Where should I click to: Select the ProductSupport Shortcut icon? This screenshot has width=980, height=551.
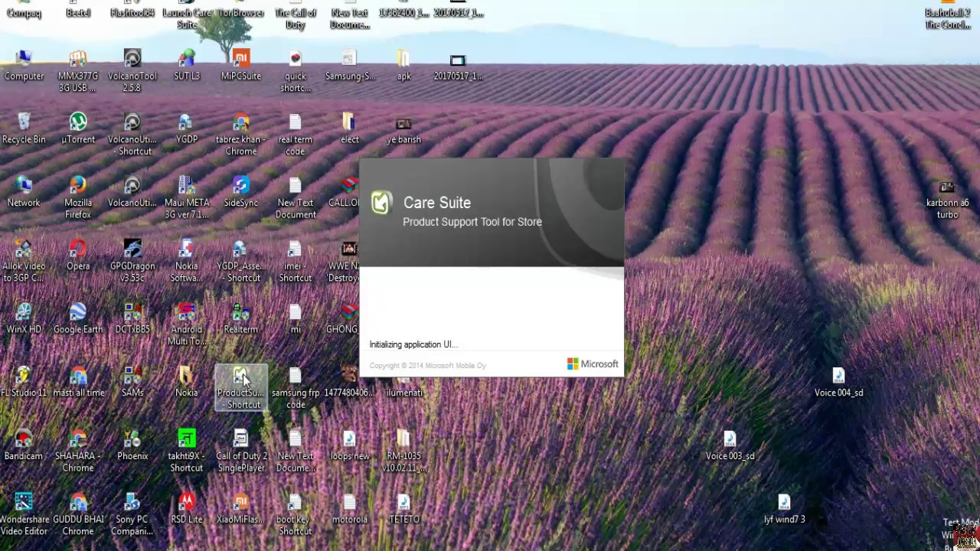pyautogui.click(x=241, y=388)
